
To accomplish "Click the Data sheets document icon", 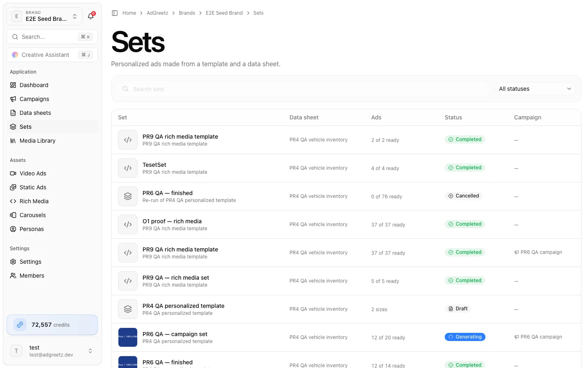I will [13, 113].
